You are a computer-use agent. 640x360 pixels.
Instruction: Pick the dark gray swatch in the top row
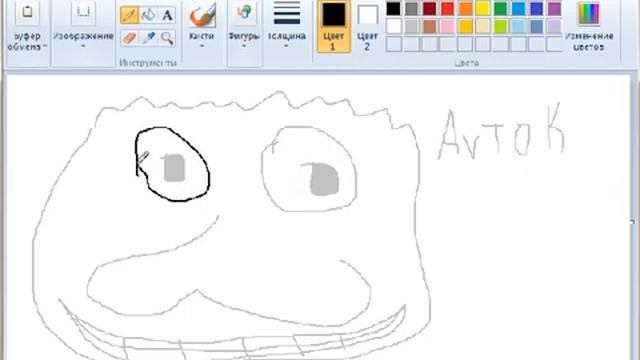pyautogui.click(x=411, y=9)
